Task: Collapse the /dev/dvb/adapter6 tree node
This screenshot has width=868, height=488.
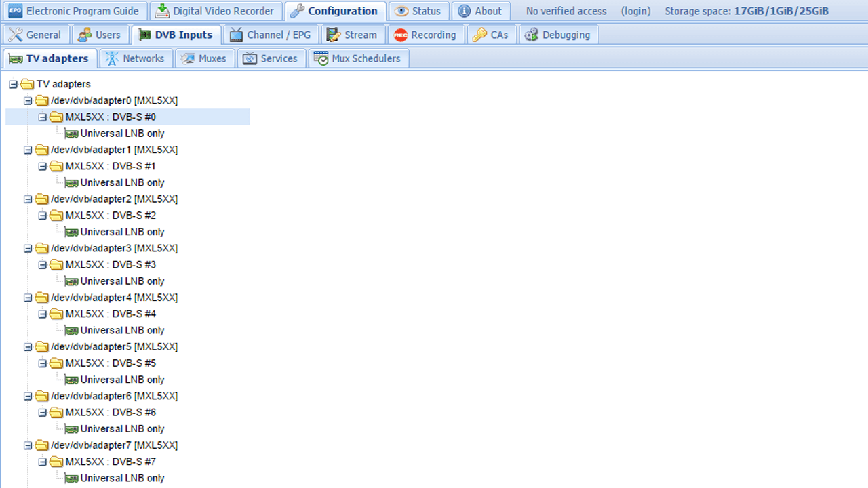Action: (x=28, y=396)
